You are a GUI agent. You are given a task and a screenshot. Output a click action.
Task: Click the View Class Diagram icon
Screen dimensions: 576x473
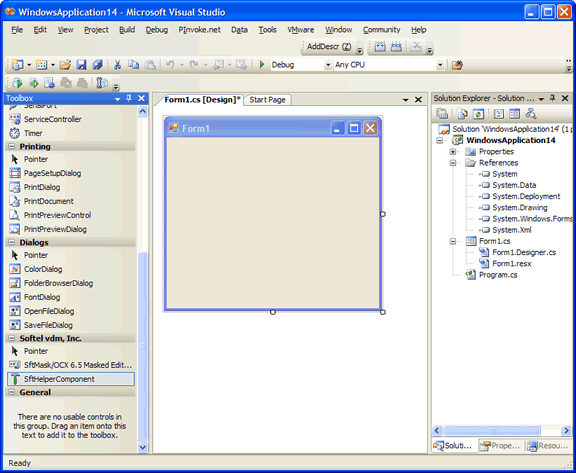pyautogui.click(x=530, y=114)
